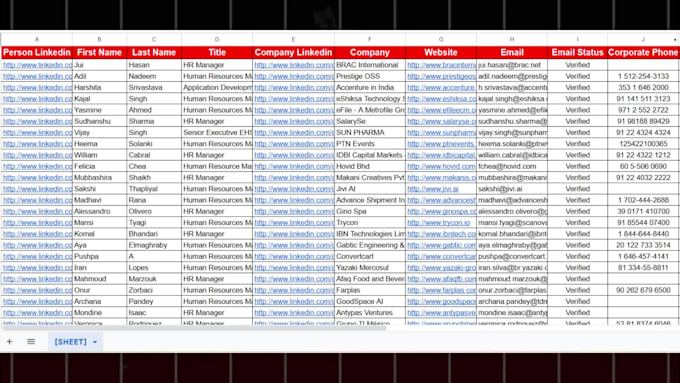Open the [SHEET] tab dropdown arrow

tap(95, 342)
